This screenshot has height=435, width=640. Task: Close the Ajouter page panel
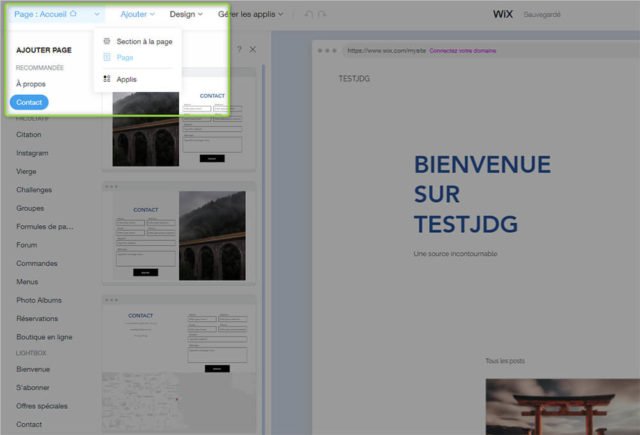(253, 49)
